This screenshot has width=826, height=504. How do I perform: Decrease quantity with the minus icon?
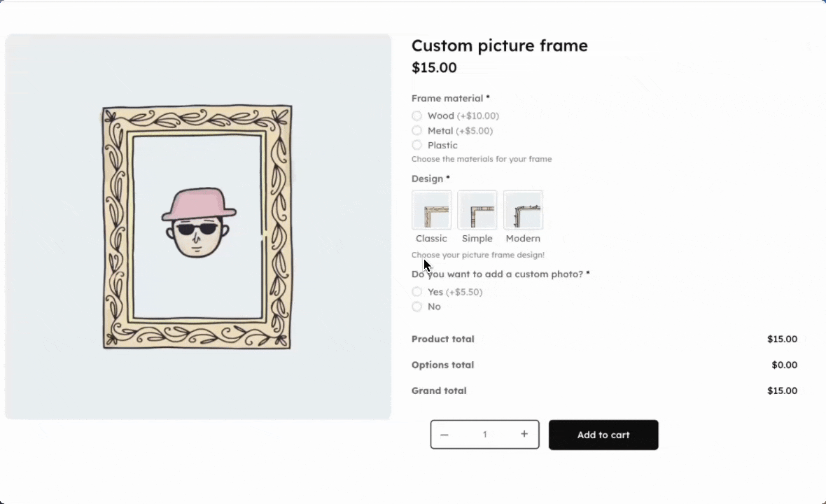tap(444, 435)
